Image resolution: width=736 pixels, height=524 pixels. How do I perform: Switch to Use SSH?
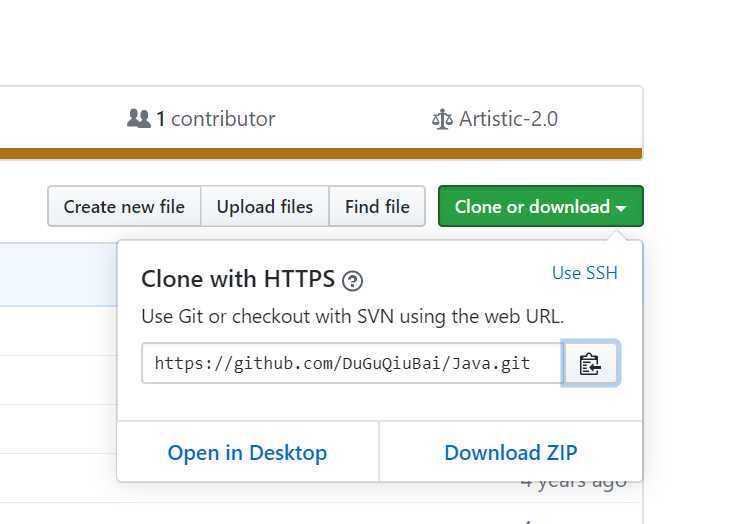(585, 273)
